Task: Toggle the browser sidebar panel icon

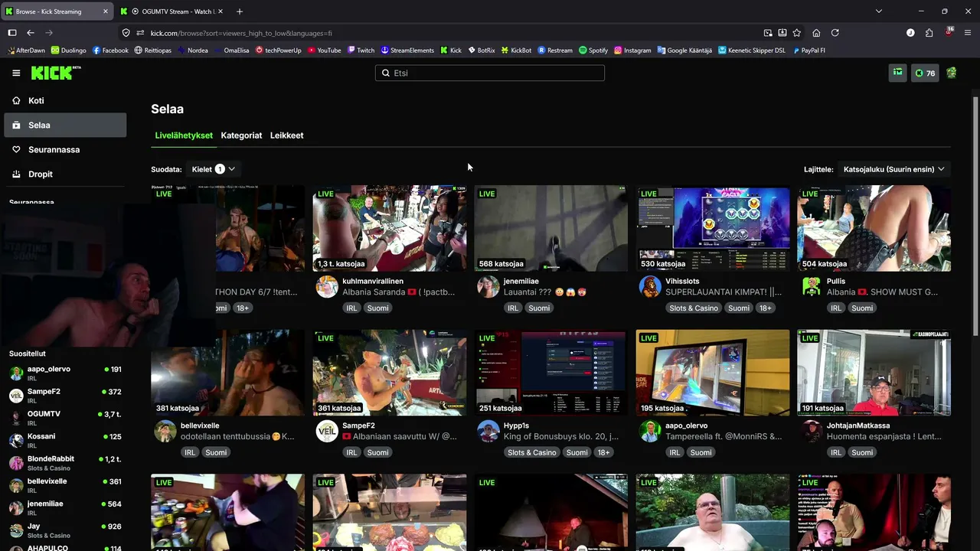Action: (12, 33)
